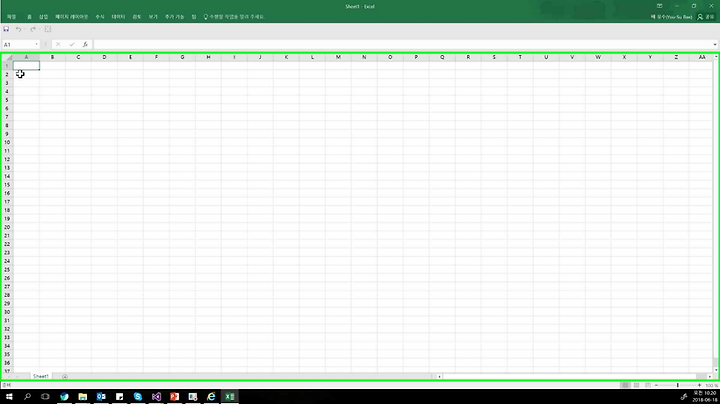Open Visual Studio from the taskbar
Image resolution: width=720 pixels, height=404 pixels.
pos(156,396)
